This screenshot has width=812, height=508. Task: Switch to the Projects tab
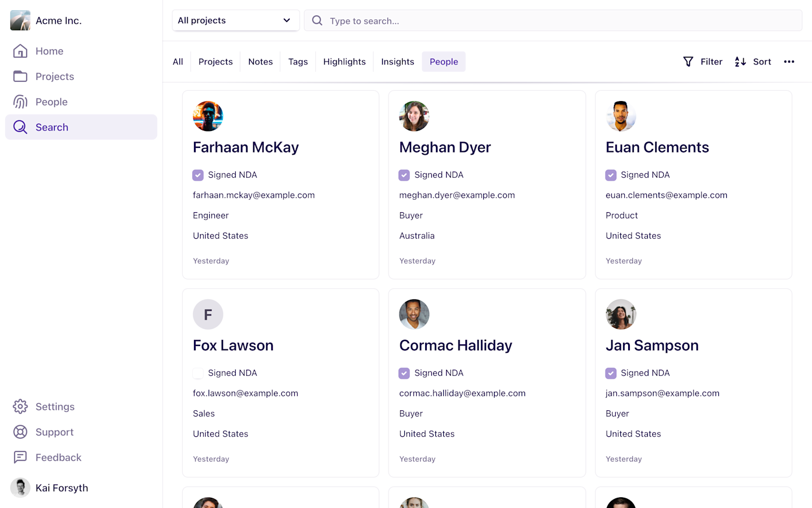point(215,62)
